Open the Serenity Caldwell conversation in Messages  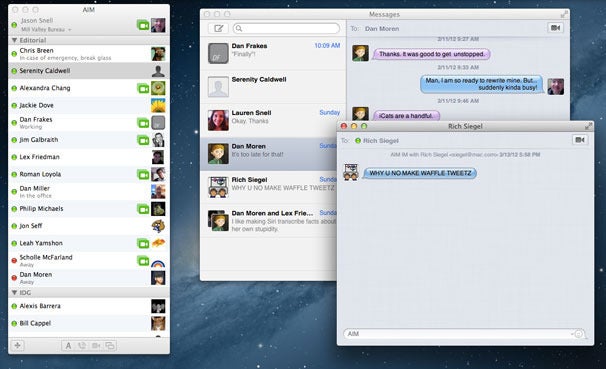[x=273, y=87]
